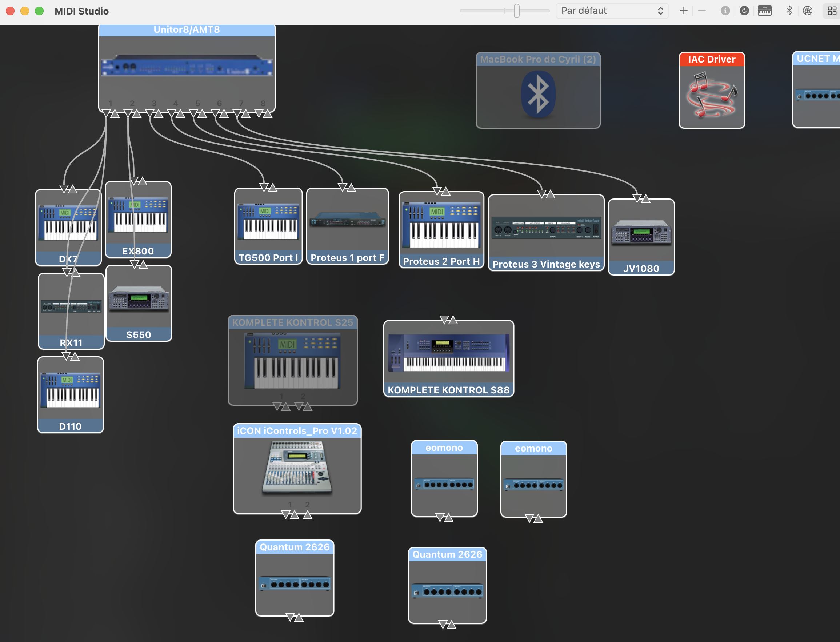Click the Rescan MIDI refresh icon

[744, 11]
